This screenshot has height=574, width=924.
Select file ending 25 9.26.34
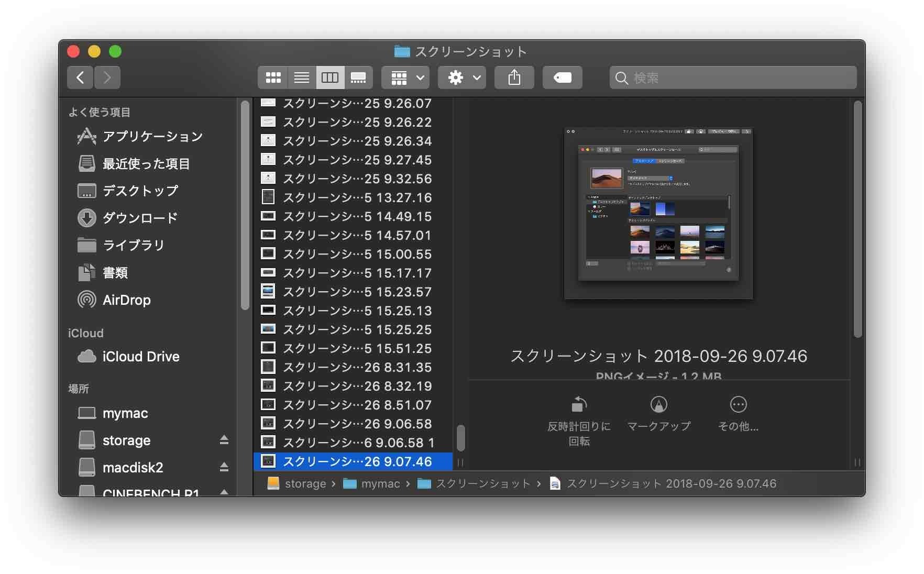click(353, 141)
